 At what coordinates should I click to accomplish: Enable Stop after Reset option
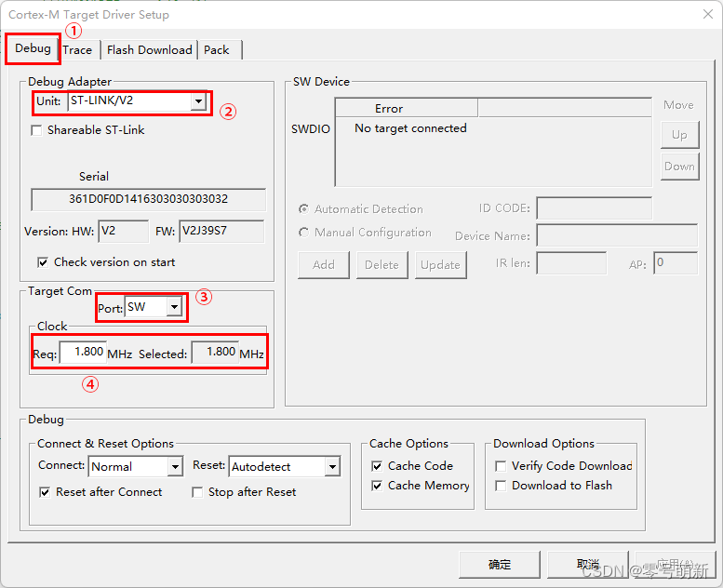coord(197,492)
